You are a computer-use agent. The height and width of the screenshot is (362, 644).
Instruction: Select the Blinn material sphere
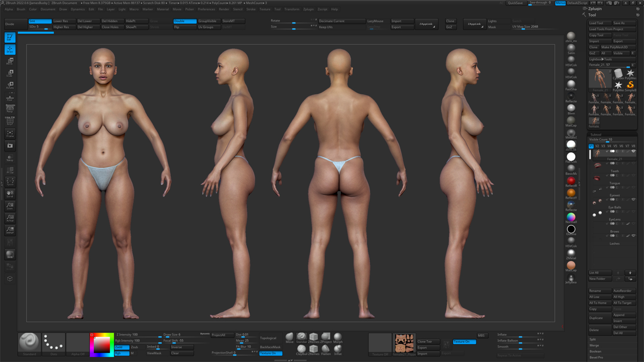571,109
